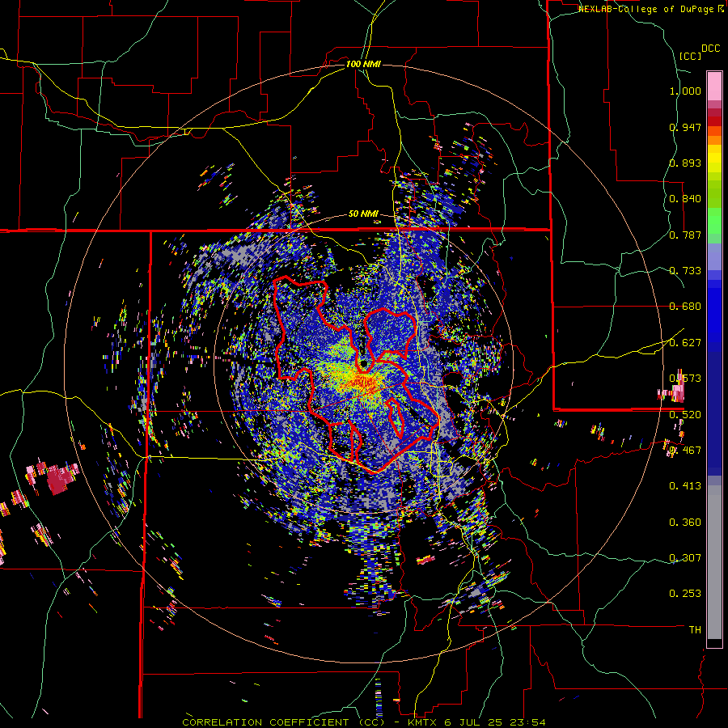Select the 0.627 scale value

[x=685, y=343]
